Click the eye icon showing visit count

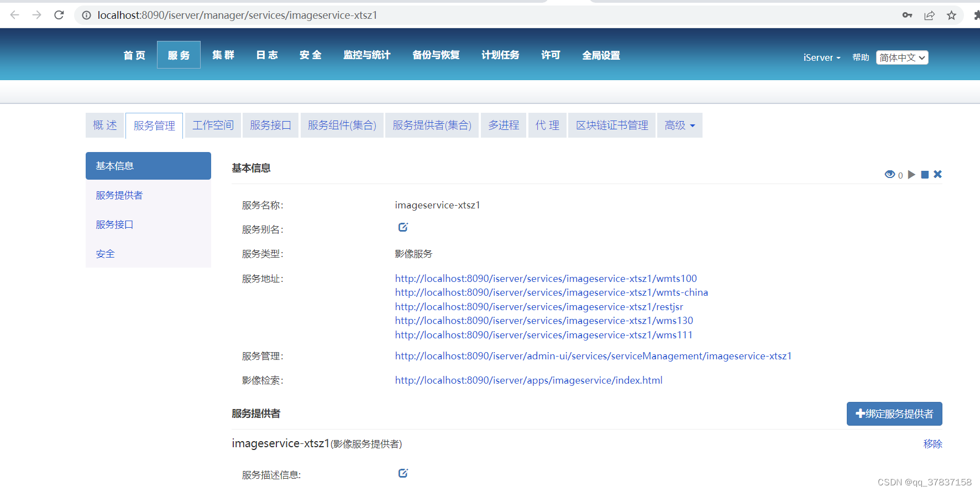point(889,175)
